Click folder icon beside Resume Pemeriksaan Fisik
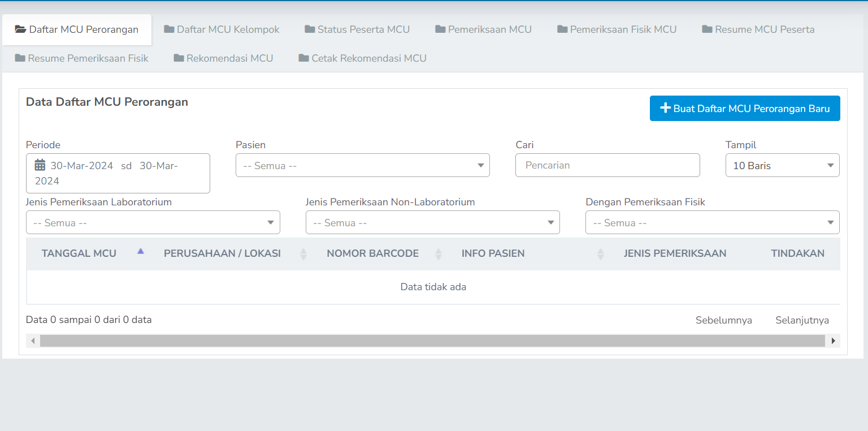868x431 pixels. pos(20,58)
